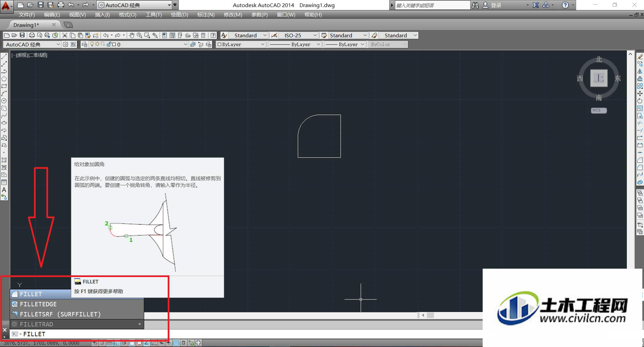Select the Multiline Text A tool

coord(4,190)
